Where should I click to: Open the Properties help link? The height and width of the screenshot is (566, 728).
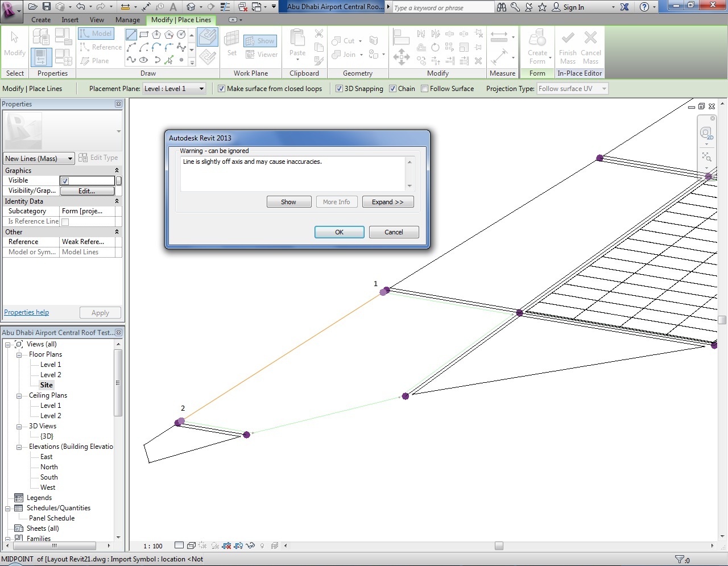(x=26, y=312)
